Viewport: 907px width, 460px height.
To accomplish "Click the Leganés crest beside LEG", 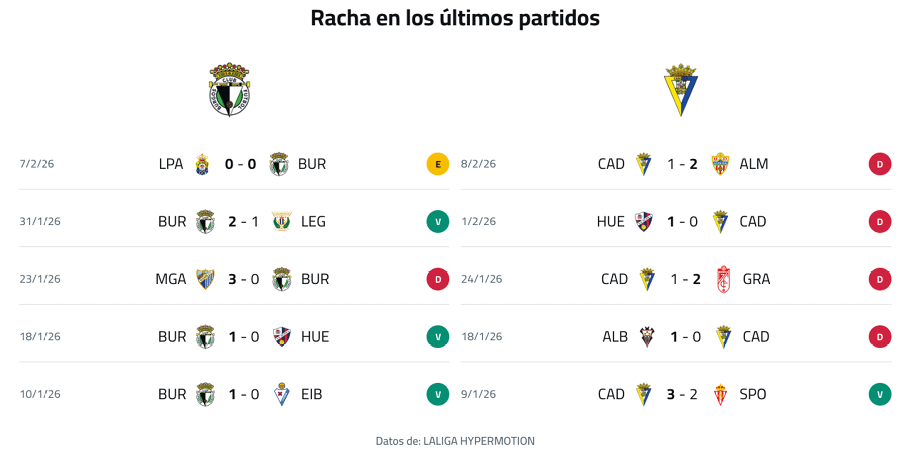I will [x=280, y=221].
